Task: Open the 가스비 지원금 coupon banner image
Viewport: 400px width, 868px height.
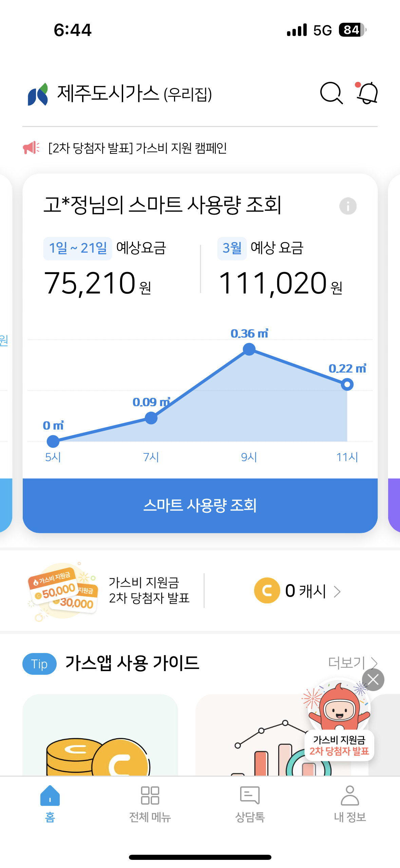Action: click(63, 591)
